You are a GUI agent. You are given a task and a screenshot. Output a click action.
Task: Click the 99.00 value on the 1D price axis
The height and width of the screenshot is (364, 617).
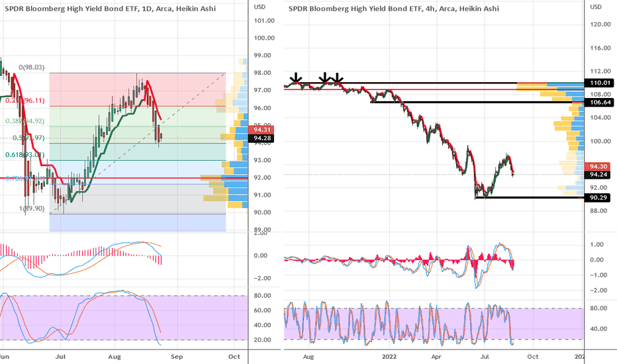(x=262, y=56)
